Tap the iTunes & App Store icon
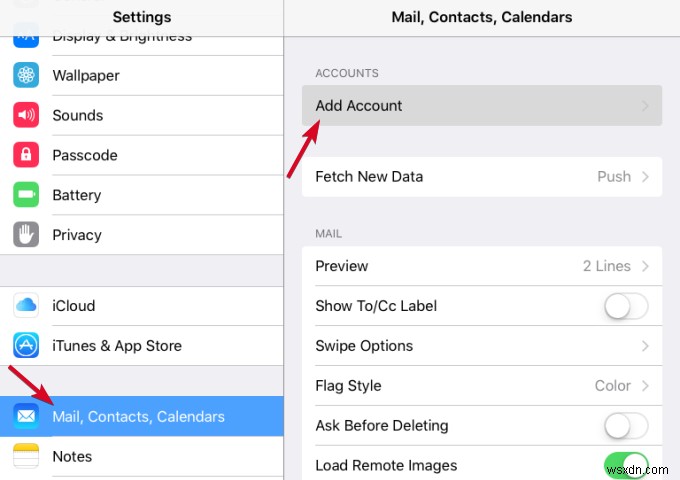The width and height of the screenshot is (680, 480). click(x=26, y=346)
